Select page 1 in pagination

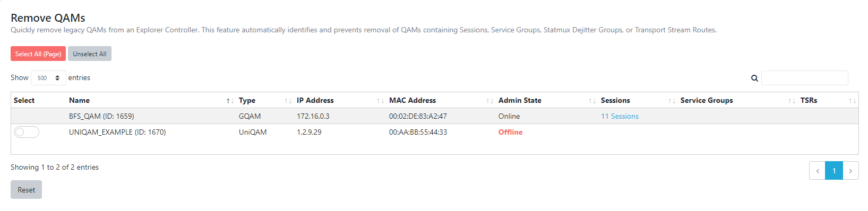click(834, 171)
